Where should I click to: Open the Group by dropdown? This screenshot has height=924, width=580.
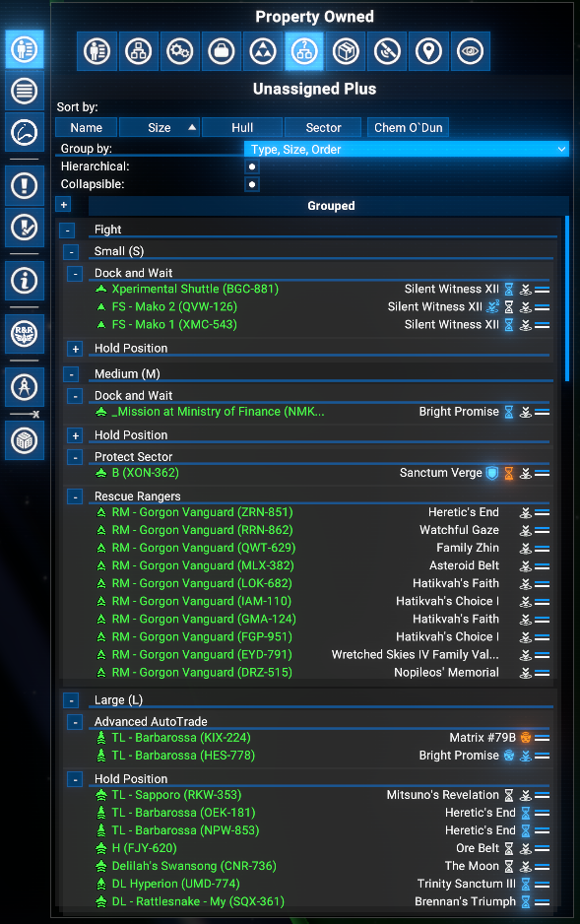pos(407,149)
